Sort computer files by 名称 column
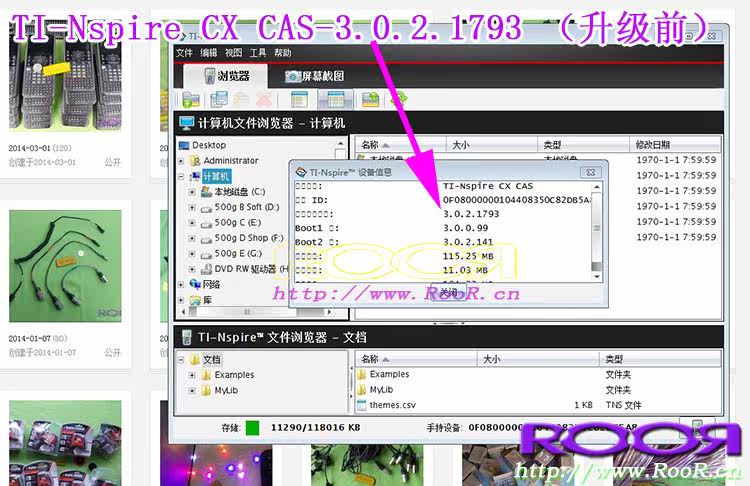 click(x=400, y=144)
